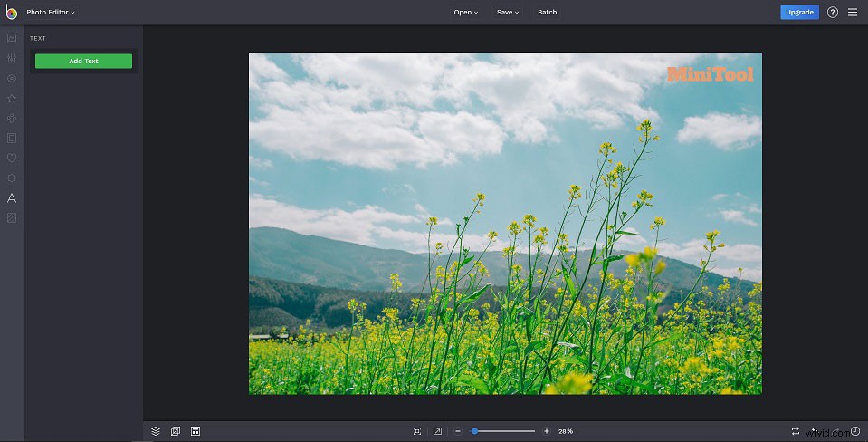
Task: Click the compare original arrows icon
Action: [795, 431]
